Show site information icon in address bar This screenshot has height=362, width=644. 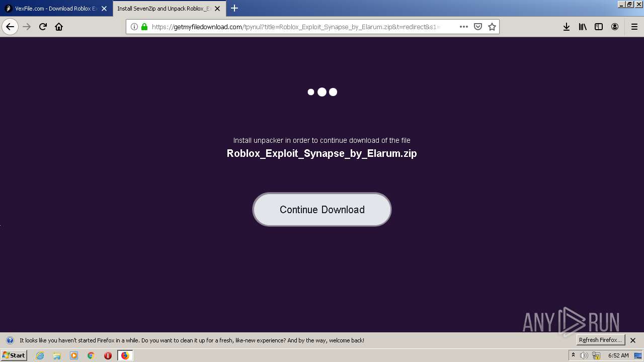(134, 27)
